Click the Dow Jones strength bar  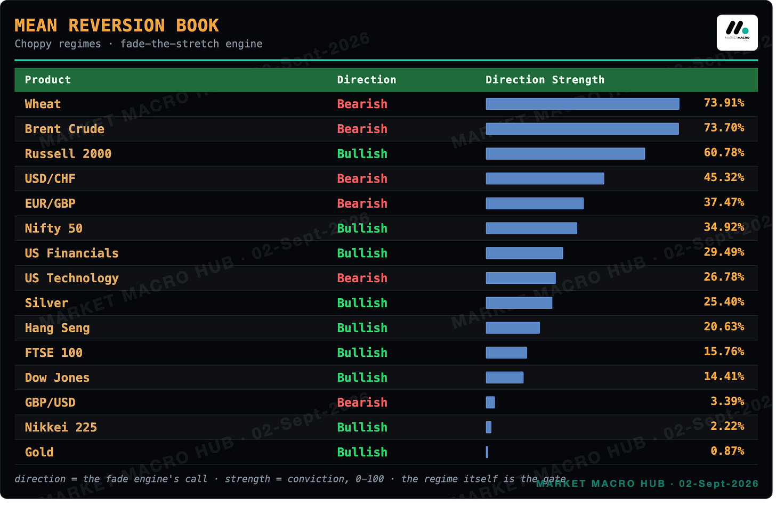[x=505, y=378]
